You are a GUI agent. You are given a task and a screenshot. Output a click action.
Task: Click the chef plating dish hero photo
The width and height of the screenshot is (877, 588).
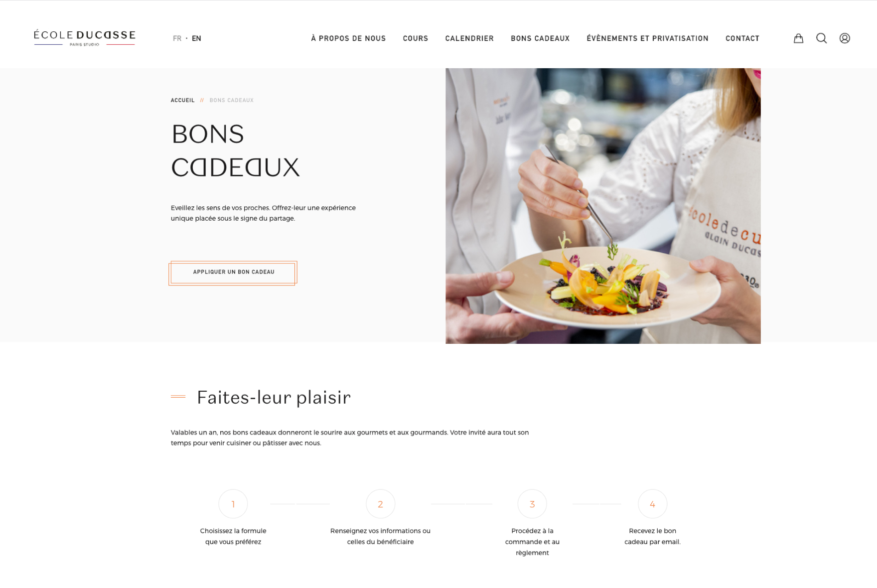coord(603,206)
